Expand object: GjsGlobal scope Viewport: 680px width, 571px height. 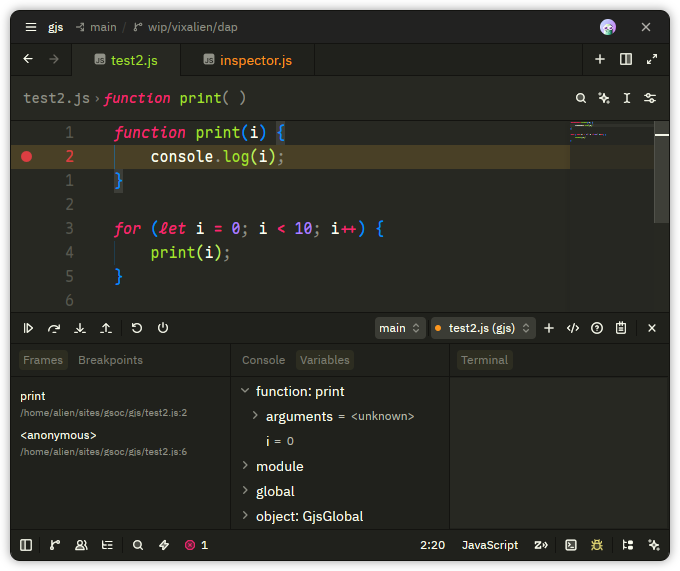click(x=245, y=516)
